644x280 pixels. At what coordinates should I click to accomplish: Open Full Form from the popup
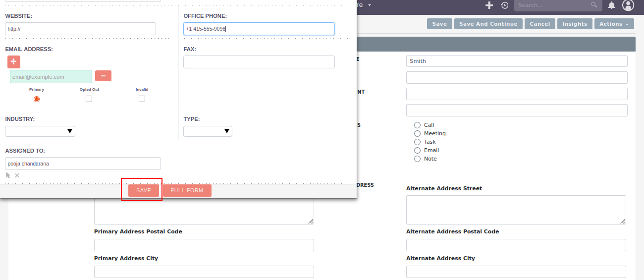tap(187, 190)
